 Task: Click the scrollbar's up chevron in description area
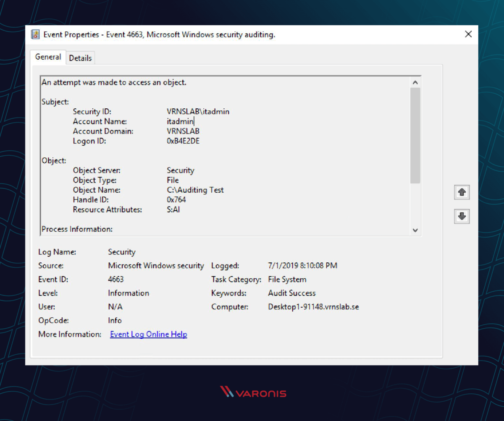click(x=415, y=82)
